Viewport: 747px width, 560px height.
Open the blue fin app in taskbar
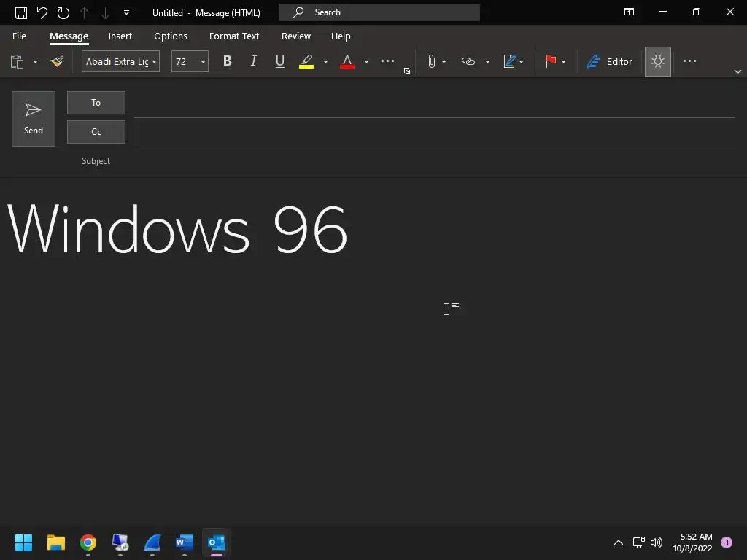point(152,542)
